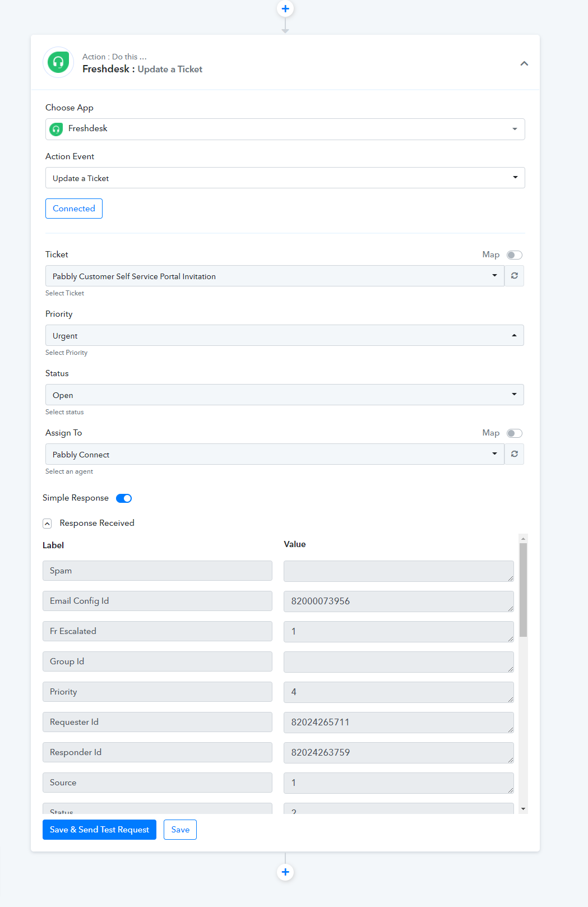
Task: Click the Priority value field showing 4
Action: pos(399,692)
